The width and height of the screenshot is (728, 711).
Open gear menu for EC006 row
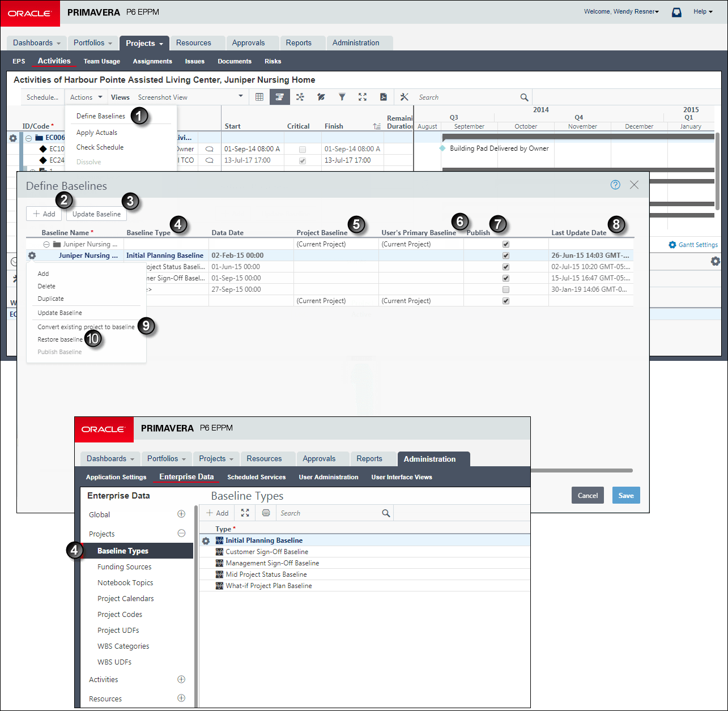(x=13, y=138)
